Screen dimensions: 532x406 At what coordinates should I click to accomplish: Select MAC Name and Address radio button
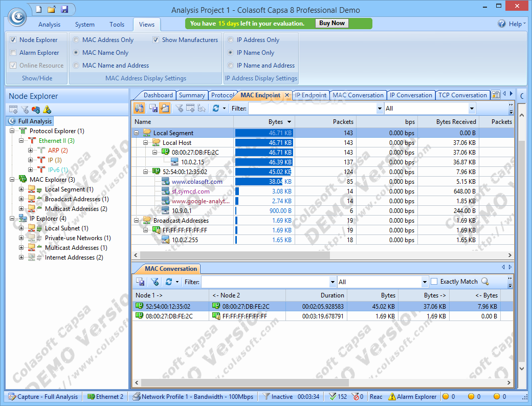pyautogui.click(x=76, y=66)
